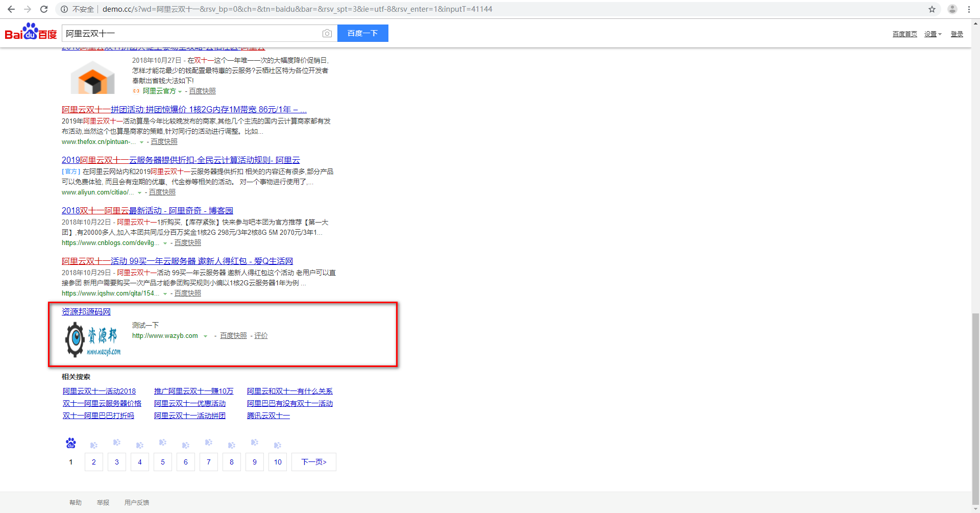Open related search 阿里云双十一活动2018
The height and width of the screenshot is (513, 980).
point(99,391)
